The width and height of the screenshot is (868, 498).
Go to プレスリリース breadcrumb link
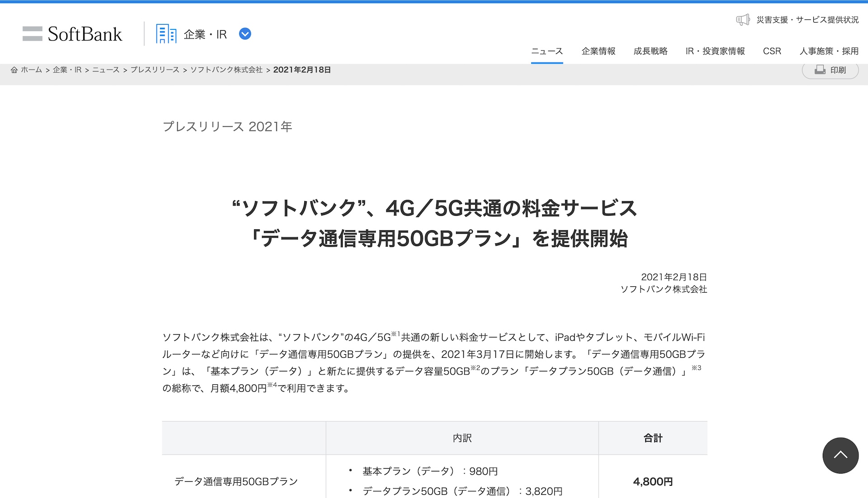click(x=155, y=70)
